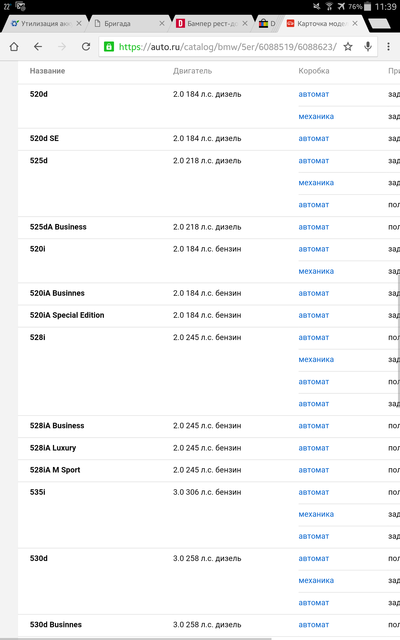Viewport: 400px width, 640px height.
Task: Open механика link for 528i
Action: point(316,359)
